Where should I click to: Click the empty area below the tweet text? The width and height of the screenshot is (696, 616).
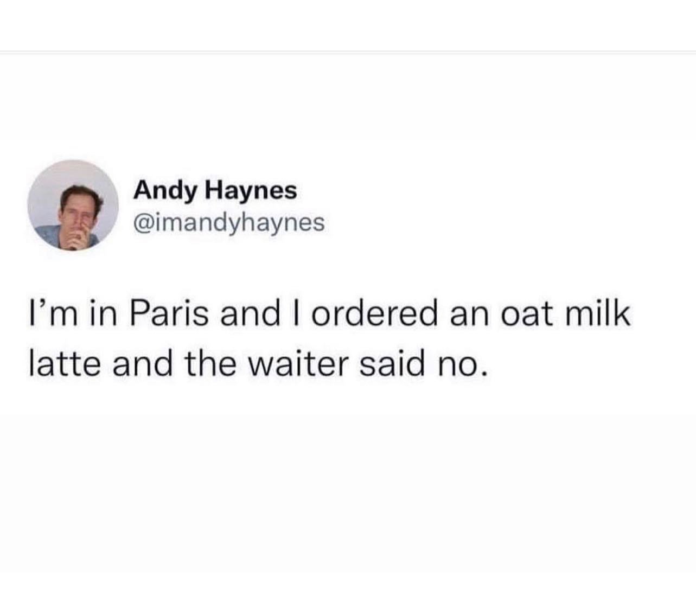point(348,488)
